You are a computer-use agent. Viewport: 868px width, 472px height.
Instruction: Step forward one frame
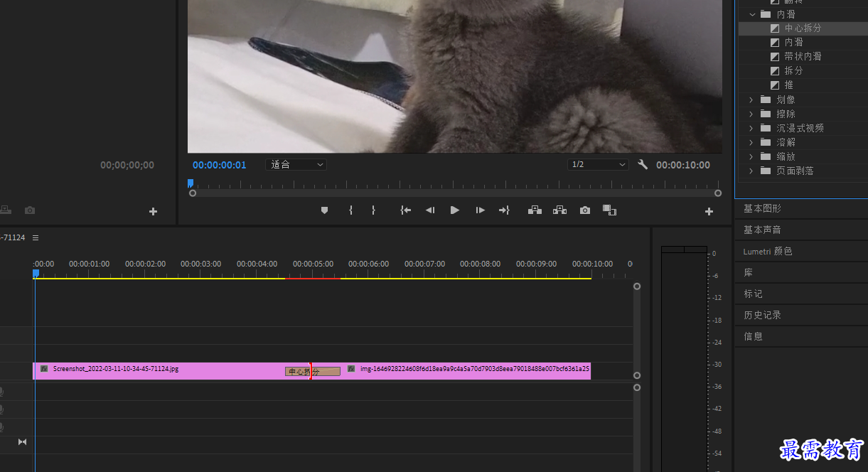point(481,210)
